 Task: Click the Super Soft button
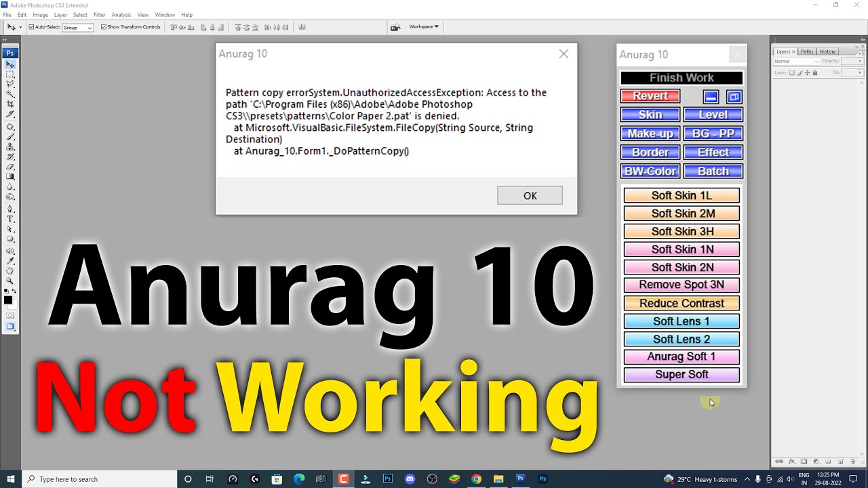point(682,374)
